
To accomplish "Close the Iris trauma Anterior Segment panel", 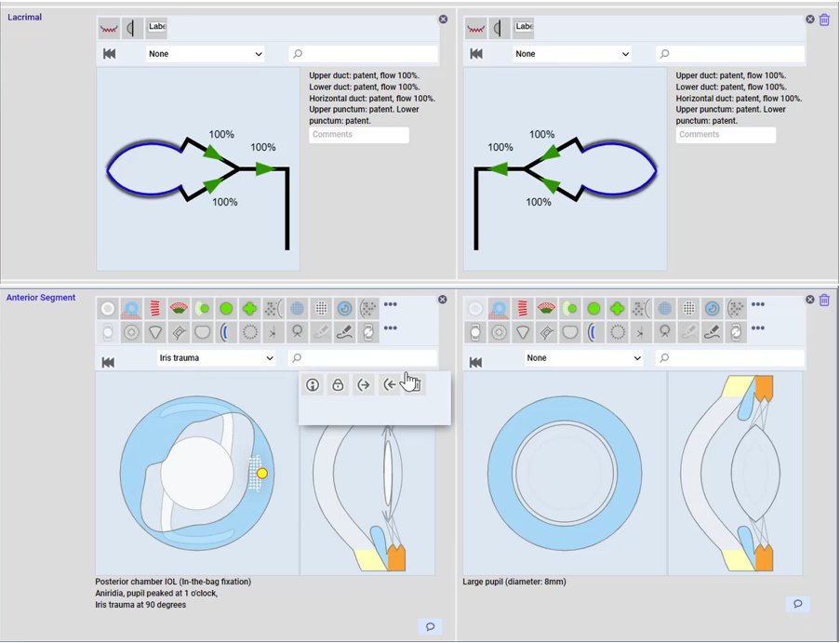I will (x=443, y=300).
